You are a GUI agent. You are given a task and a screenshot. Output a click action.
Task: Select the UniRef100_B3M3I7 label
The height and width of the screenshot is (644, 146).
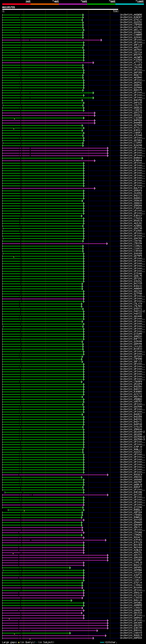[x=131, y=130]
